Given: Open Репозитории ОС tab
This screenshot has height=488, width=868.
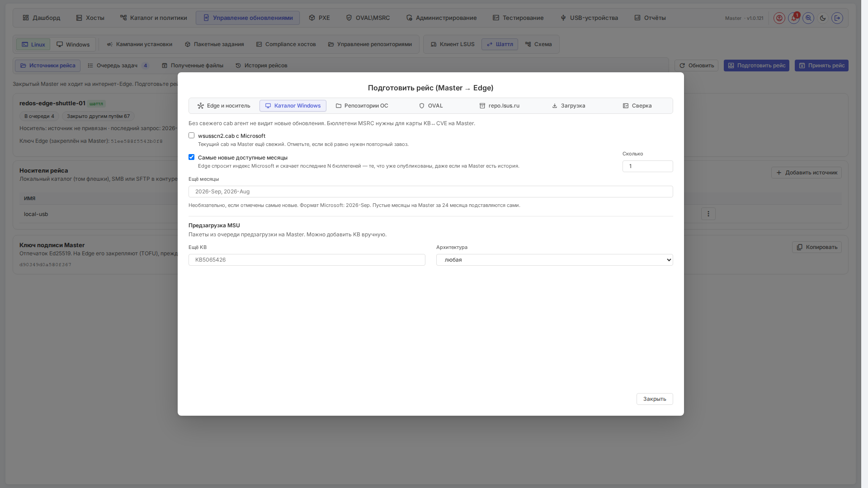Looking at the screenshot, I should [x=362, y=106].
